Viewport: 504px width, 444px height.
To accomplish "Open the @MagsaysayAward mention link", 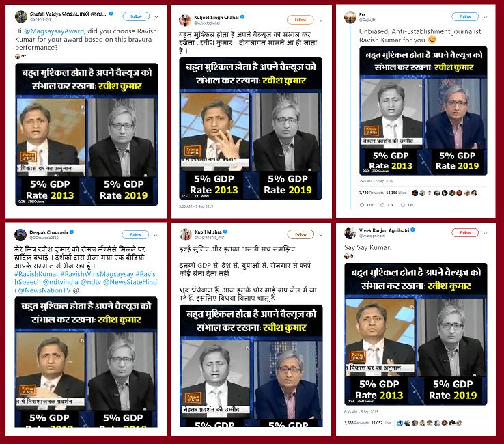I will click(54, 31).
